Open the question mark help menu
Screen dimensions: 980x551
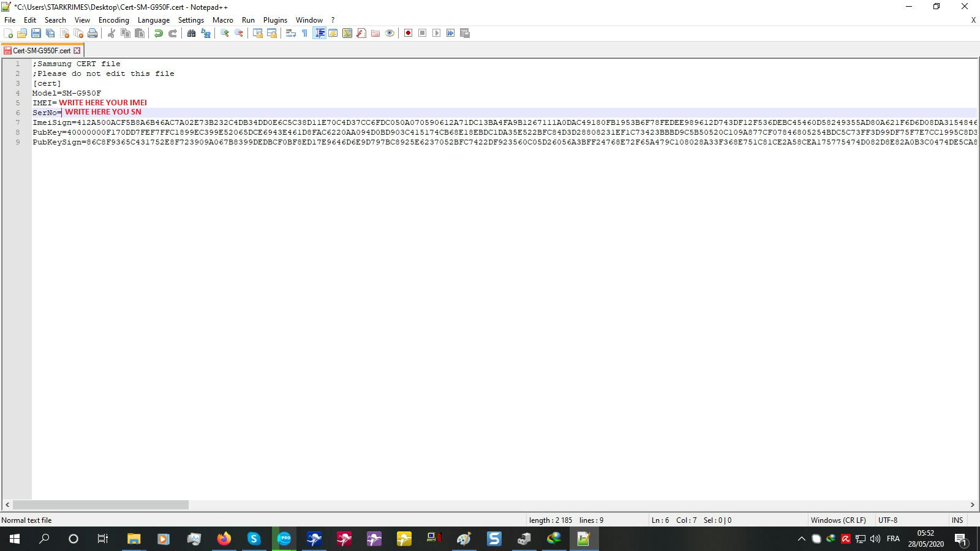pos(333,20)
